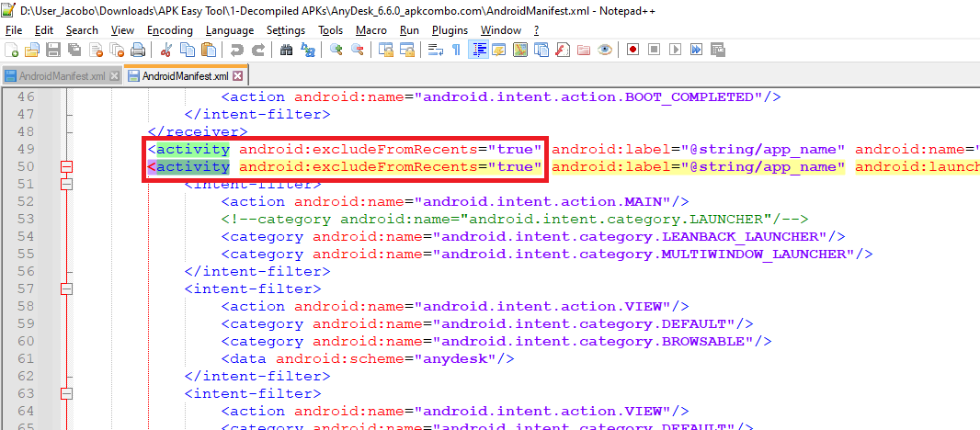Click the Save Recorded Macro icon
The height and width of the screenshot is (430, 980).
(x=717, y=50)
